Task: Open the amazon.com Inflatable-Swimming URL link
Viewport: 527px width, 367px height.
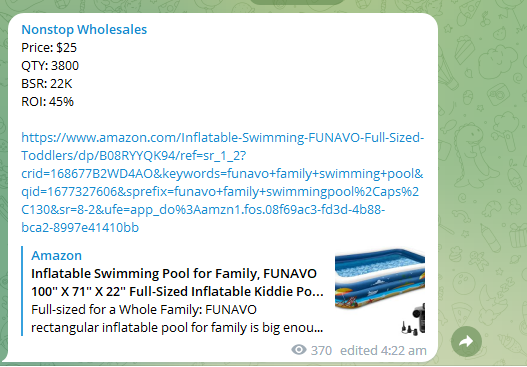Action: 222,182
